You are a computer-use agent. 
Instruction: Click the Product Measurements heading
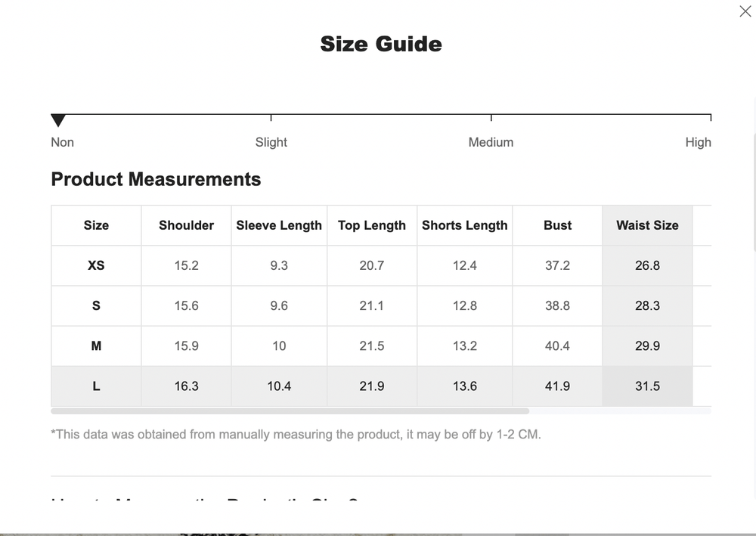[x=156, y=179]
